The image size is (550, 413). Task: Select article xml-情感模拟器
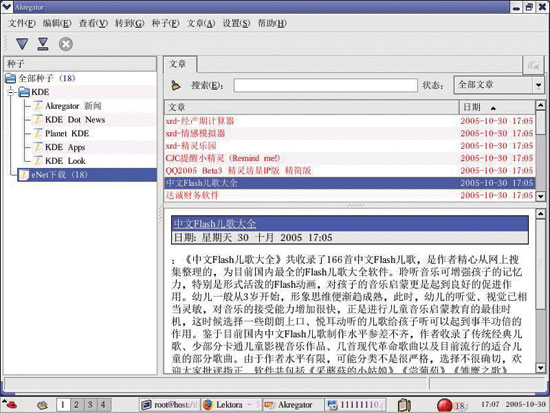pos(350,133)
